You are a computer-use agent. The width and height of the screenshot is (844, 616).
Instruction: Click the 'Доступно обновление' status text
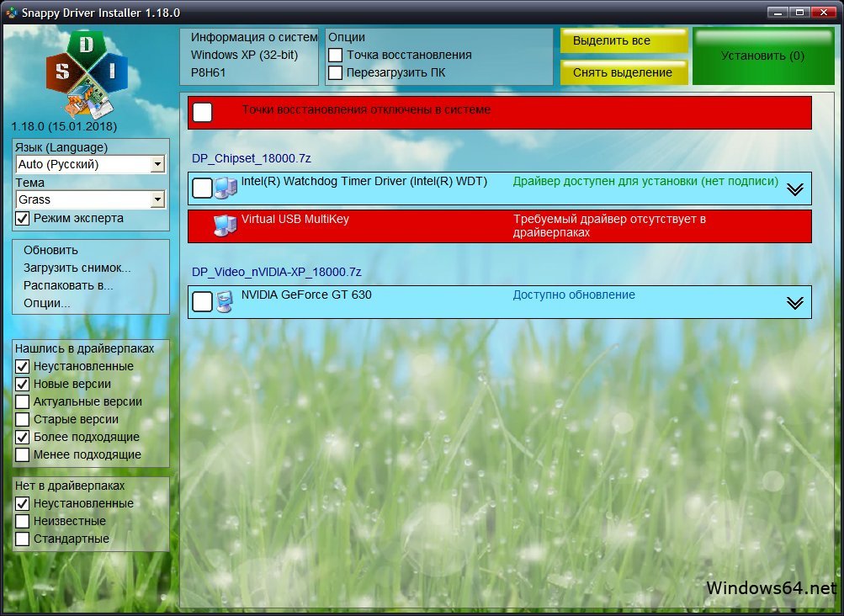[x=574, y=295]
